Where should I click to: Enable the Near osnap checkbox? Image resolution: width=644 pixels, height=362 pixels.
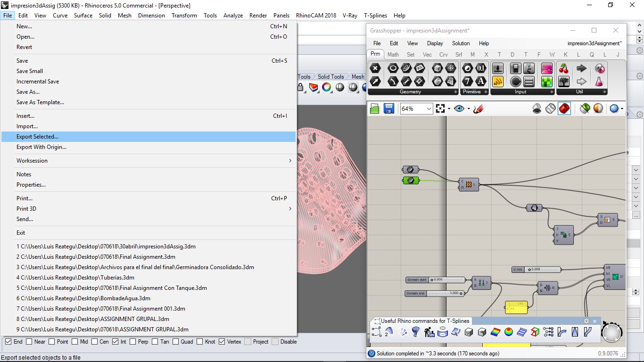29,342
